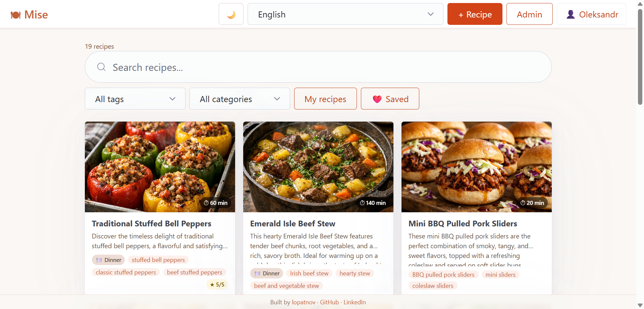Click the 5/5 star rating badge

tap(217, 284)
